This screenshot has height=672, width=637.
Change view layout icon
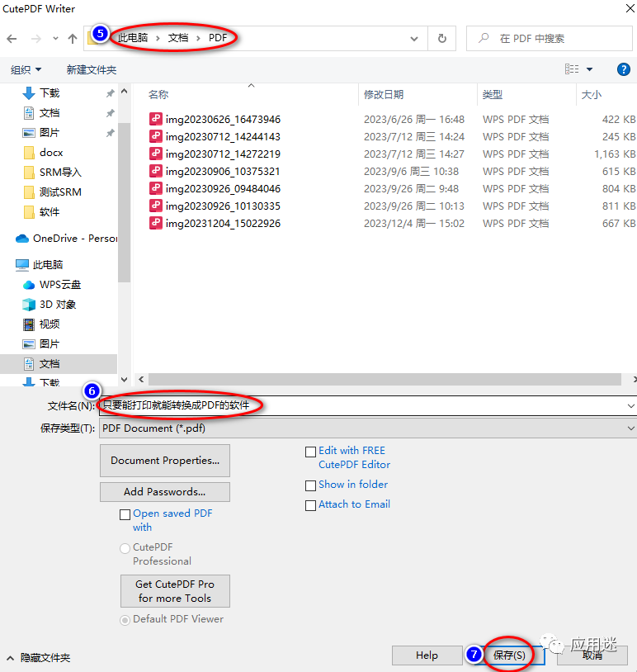(572, 69)
